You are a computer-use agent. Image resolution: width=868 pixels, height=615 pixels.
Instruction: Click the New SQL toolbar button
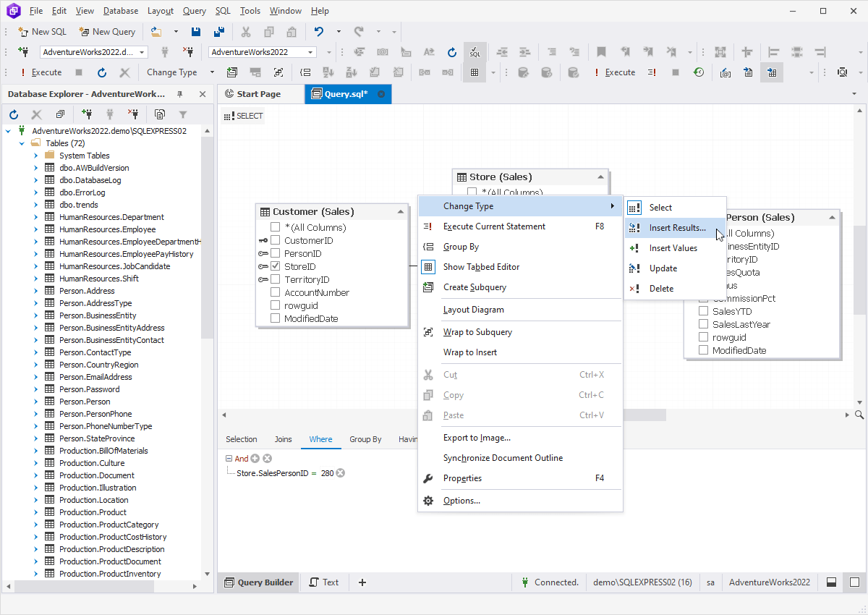pyautogui.click(x=42, y=32)
